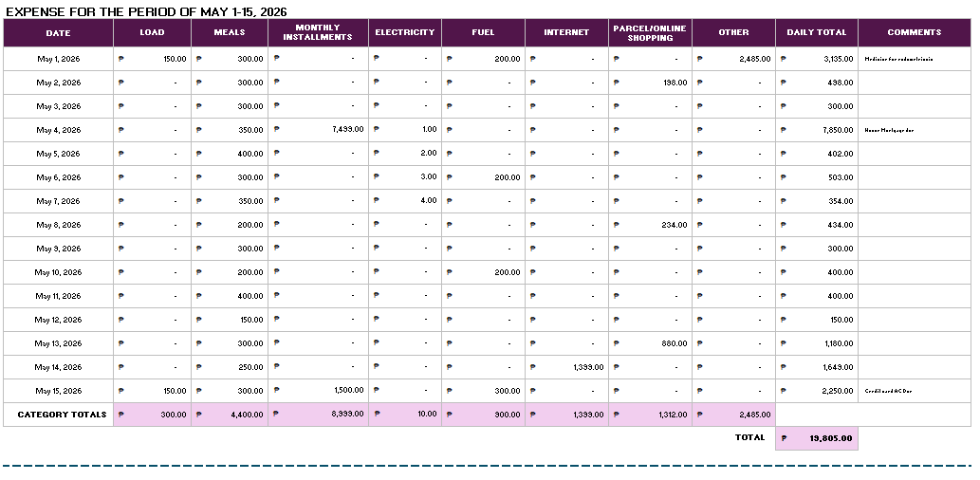Select the ELECTRICITY column header
Image resolution: width=980 pixels, height=480 pixels.
[x=405, y=32]
